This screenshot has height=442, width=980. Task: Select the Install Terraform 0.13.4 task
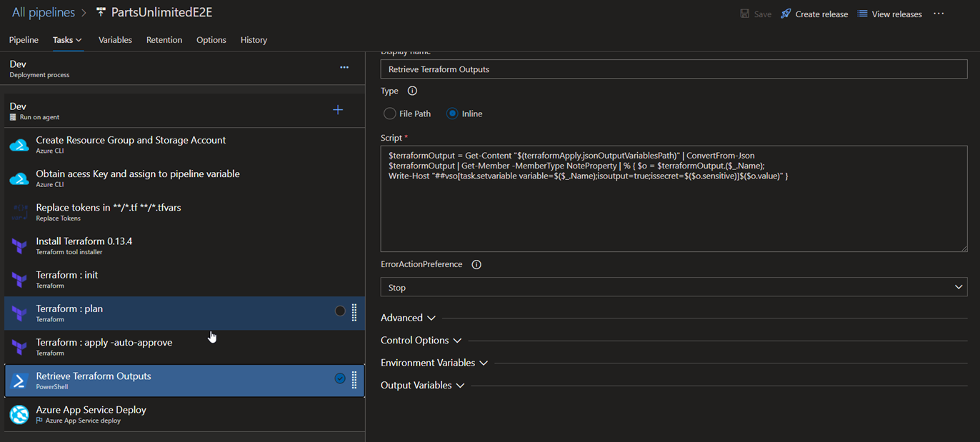(184, 246)
